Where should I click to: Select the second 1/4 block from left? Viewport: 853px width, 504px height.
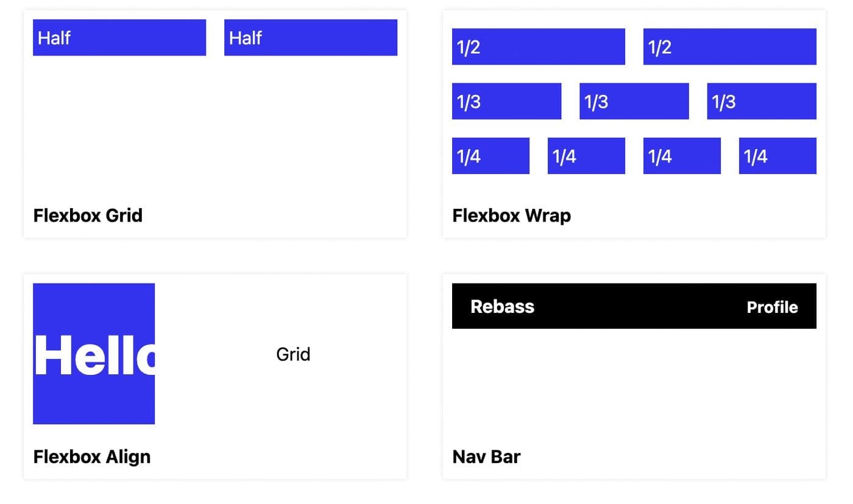tap(586, 156)
